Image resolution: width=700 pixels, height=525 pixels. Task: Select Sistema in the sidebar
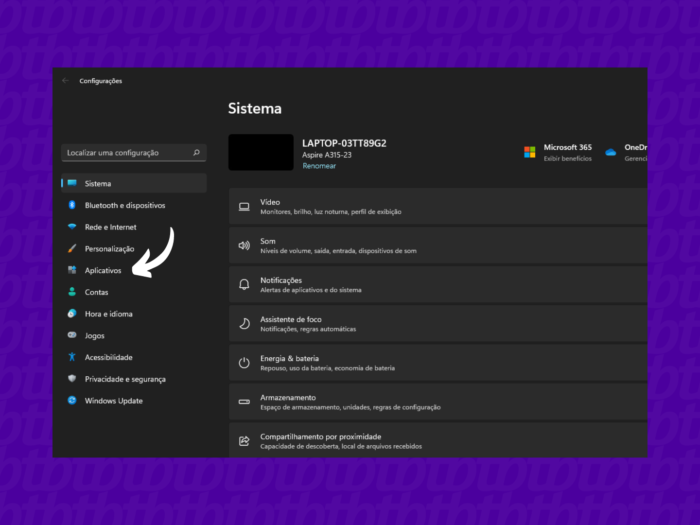(134, 183)
